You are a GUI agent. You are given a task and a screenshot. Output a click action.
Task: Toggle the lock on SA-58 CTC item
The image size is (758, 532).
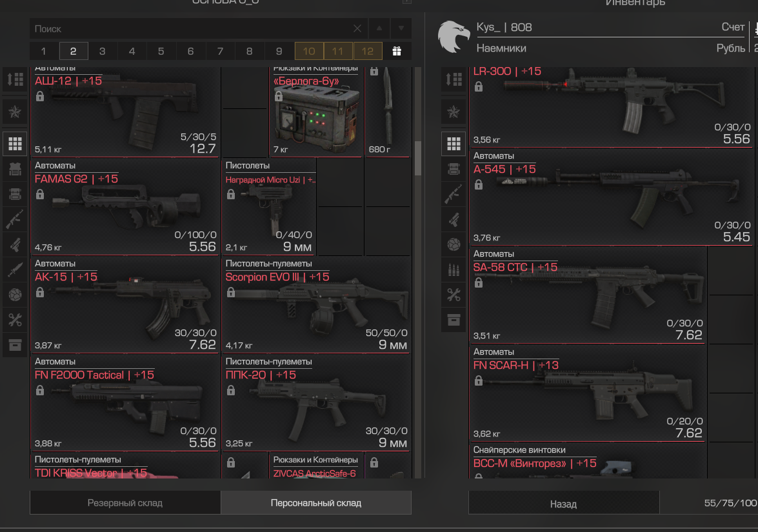(479, 282)
